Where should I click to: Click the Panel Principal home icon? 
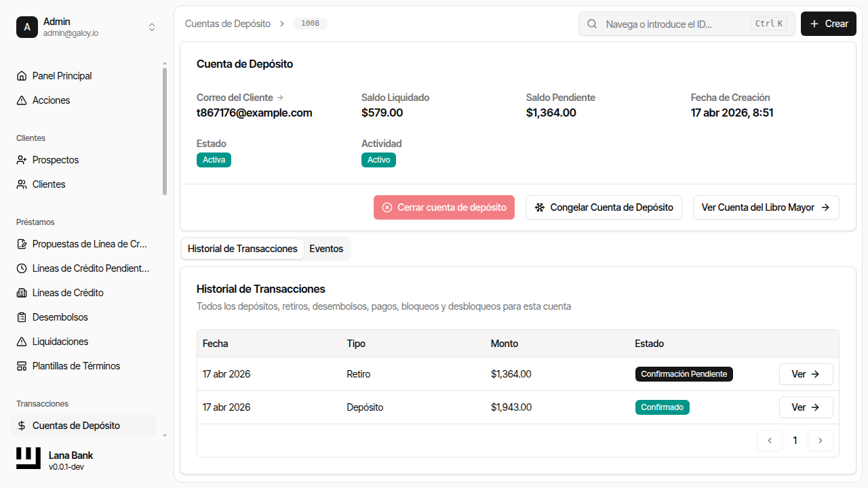(22, 76)
